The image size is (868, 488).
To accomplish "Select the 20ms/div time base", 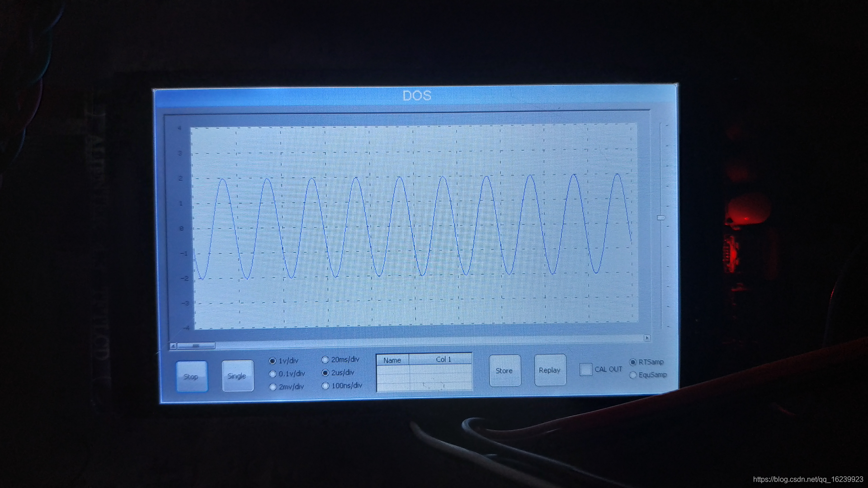I will coord(325,360).
